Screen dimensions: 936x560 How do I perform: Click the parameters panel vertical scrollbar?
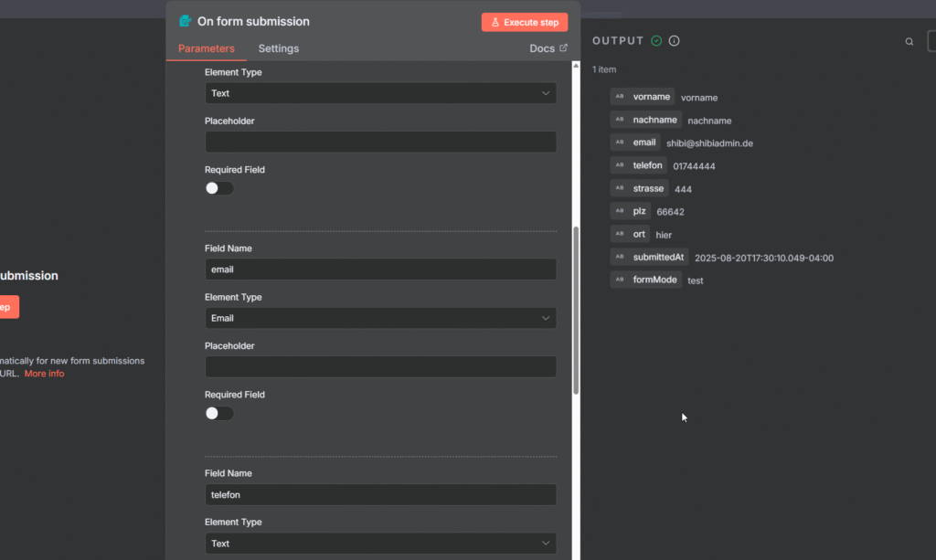click(x=576, y=311)
